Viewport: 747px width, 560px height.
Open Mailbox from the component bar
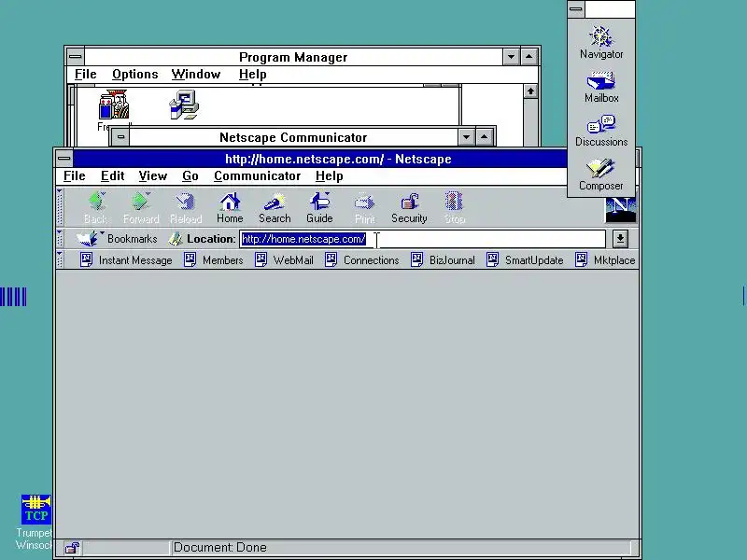601,87
